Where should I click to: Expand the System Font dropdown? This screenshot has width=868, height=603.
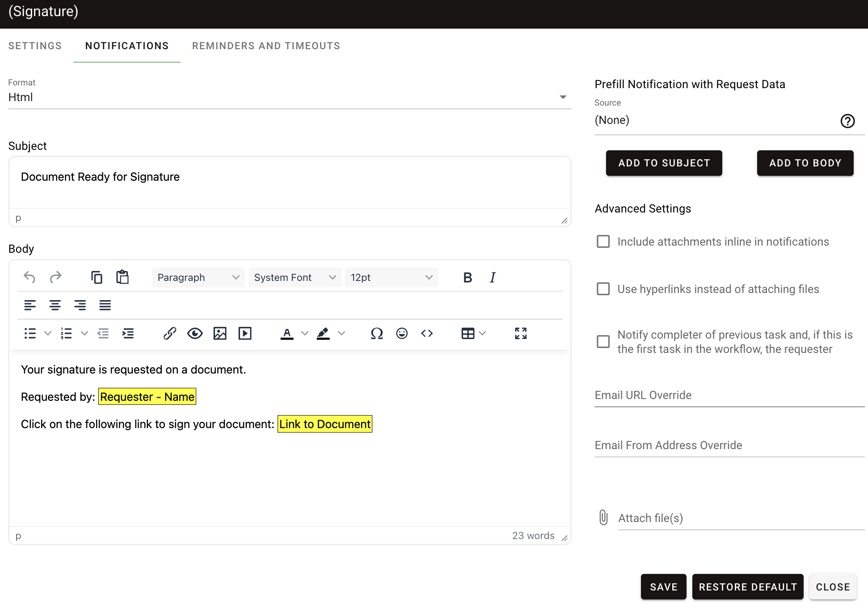295,277
